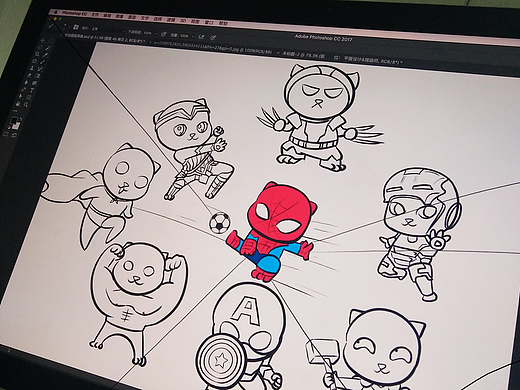520x390 pixels.
Task: Click the soccer ball on the canvas
Action: [x=220, y=223]
